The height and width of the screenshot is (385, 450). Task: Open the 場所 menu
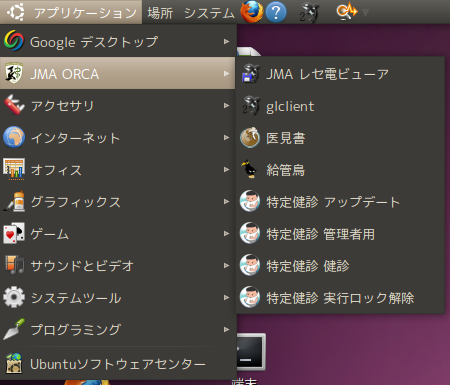[160, 13]
